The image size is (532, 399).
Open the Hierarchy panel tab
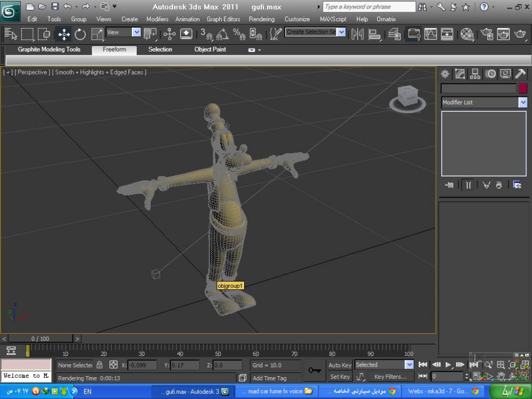pyautogui.click(x=475, y=74)
